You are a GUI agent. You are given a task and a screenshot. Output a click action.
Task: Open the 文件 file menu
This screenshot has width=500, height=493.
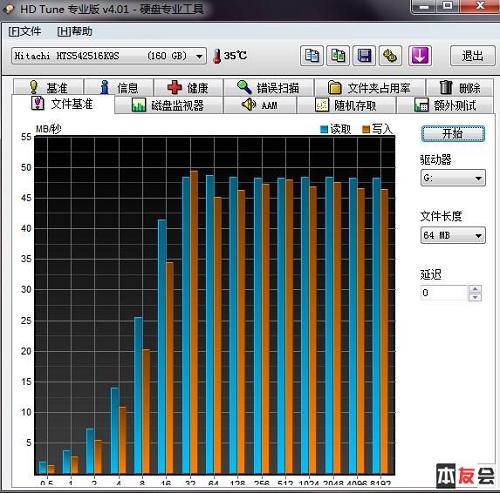coord(25,32)
